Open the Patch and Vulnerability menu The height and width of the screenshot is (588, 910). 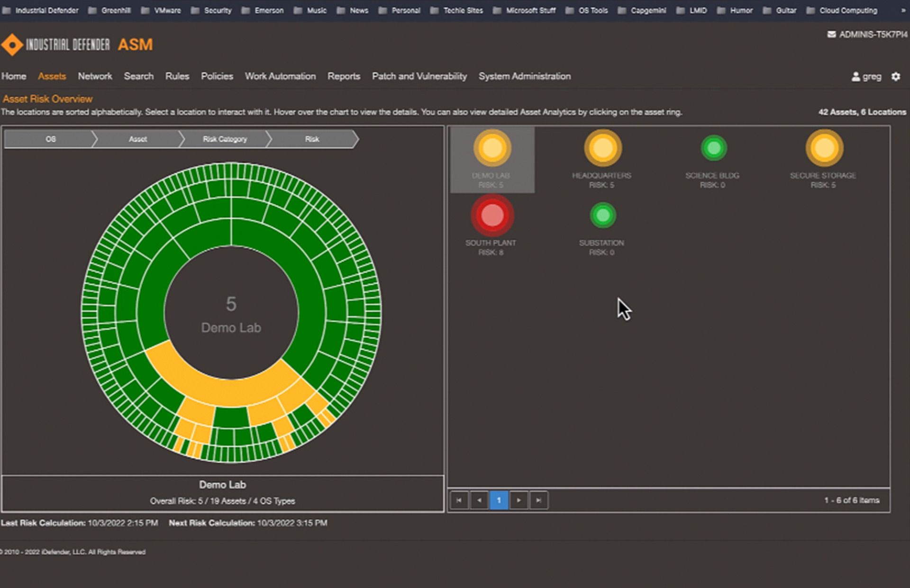pyautogui.click(x=419, y=76)
